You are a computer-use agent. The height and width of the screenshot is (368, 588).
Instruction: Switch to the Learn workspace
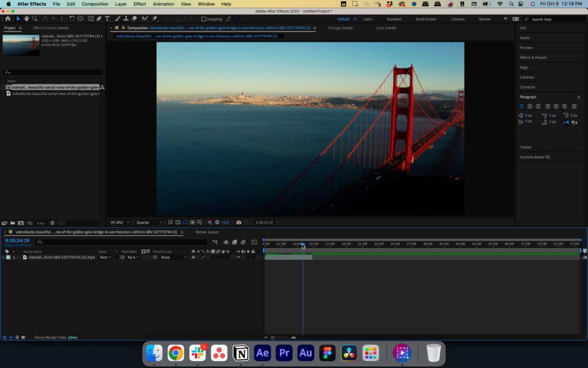click(x=367, y=19)
